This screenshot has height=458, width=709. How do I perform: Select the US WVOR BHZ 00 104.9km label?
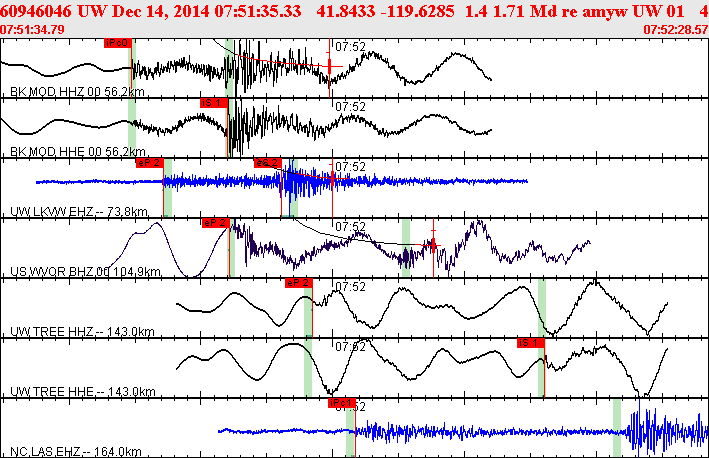pyautogui.click(x=85, y=272)
